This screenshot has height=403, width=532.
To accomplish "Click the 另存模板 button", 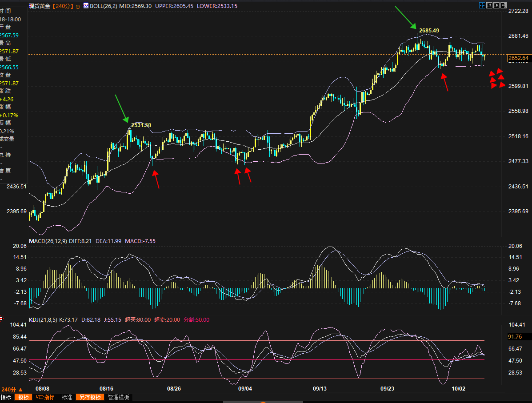I will [x=90, y=397].
